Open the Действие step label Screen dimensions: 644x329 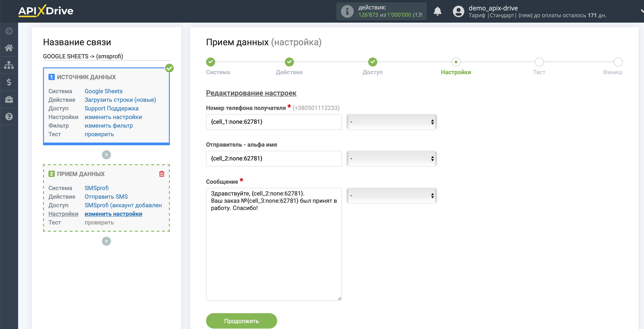click(289, 72)
